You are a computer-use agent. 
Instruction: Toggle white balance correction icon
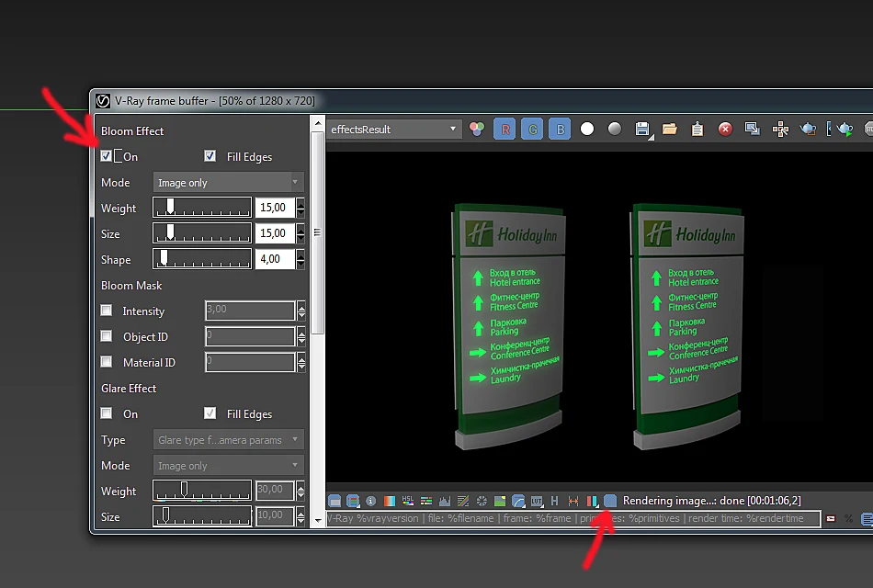[390, 501]
